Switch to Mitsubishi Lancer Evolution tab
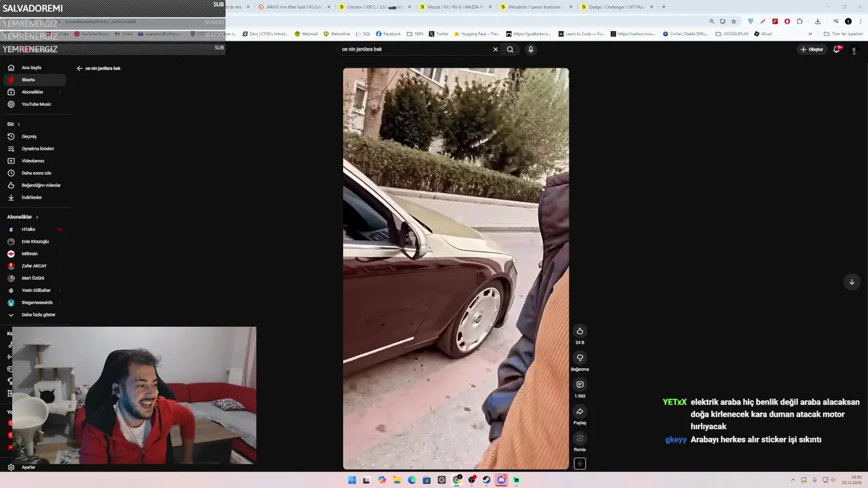Viewport: 868px width, 488px height. [x=534, y=7]
